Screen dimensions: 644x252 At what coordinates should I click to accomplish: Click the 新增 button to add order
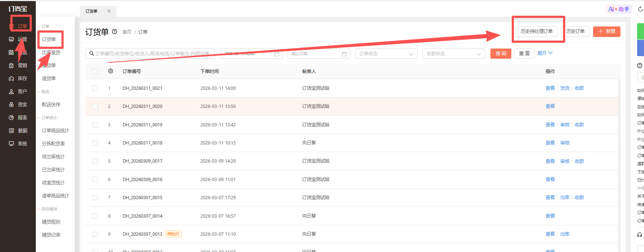[x=607, y=31]
